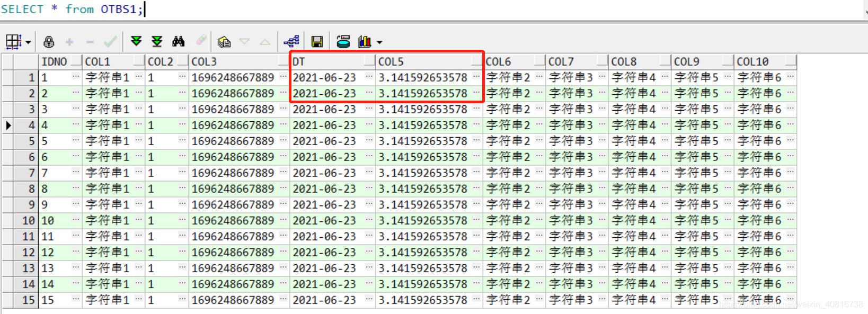Click the Linked query hierarchy icon

(x=291, y=41)
